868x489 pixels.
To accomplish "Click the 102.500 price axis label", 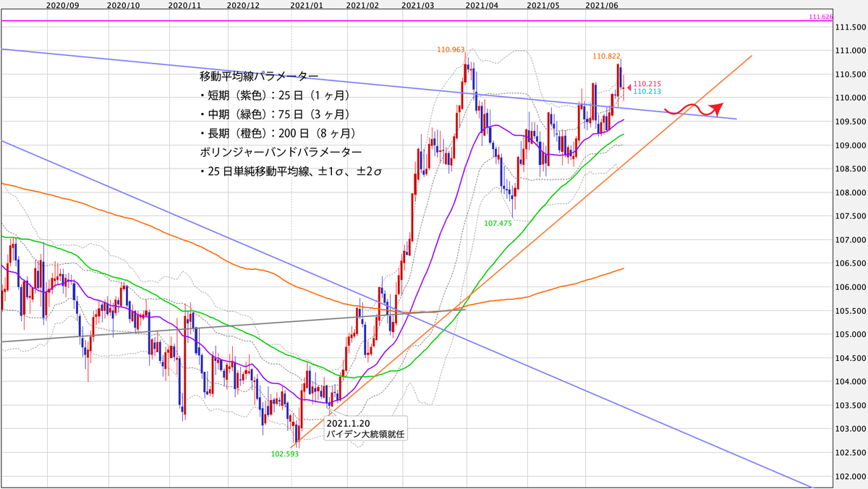I will coord(851,454).
